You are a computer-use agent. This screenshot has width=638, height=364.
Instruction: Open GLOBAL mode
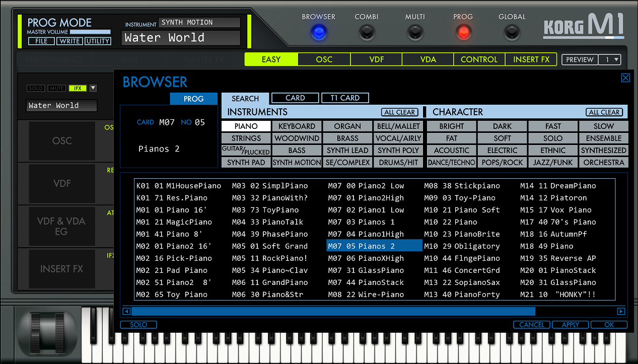click(x=512, y=33)
